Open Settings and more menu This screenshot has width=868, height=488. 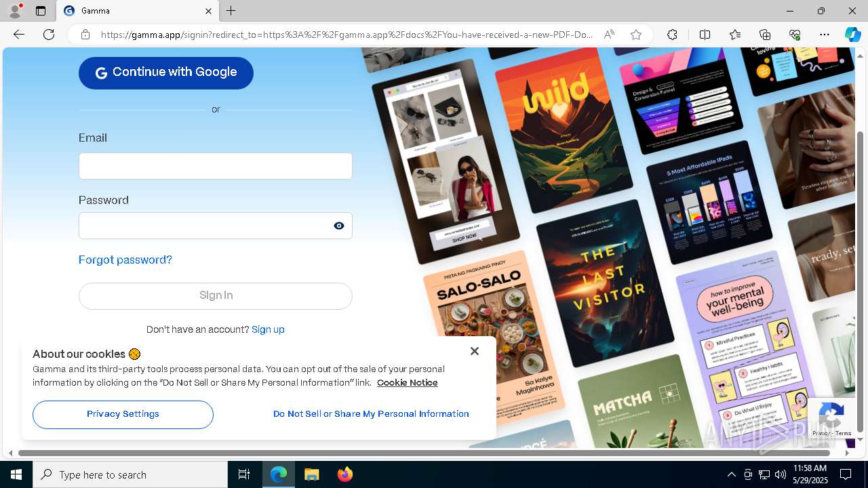825,35
